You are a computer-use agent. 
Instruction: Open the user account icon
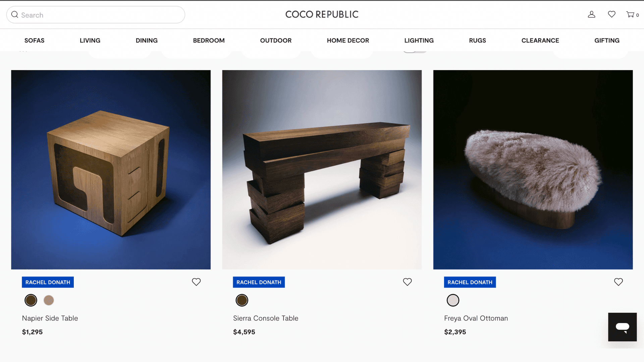click(x=591, y=14)
